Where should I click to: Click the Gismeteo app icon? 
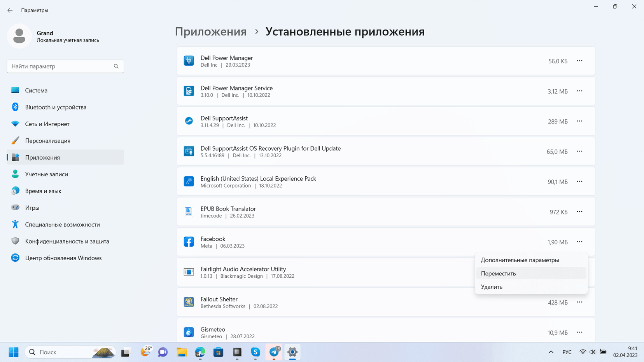pos(189,332)
